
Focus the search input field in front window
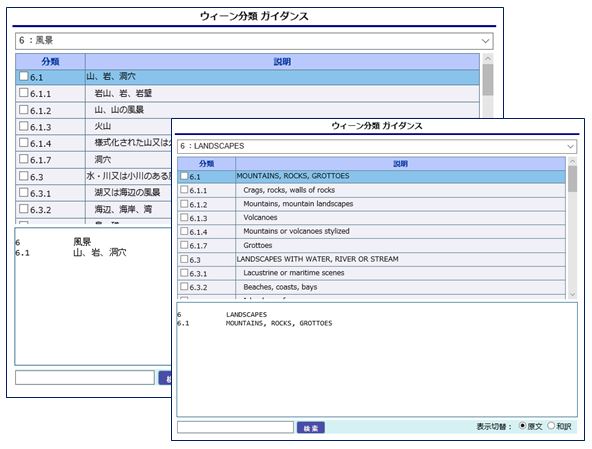coord(235,427)
